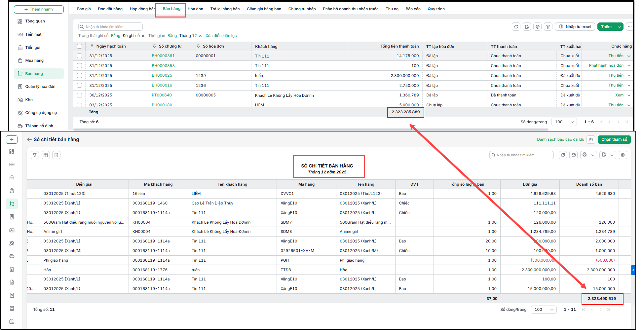Click the Nhập từ excel button

point(575,27)
